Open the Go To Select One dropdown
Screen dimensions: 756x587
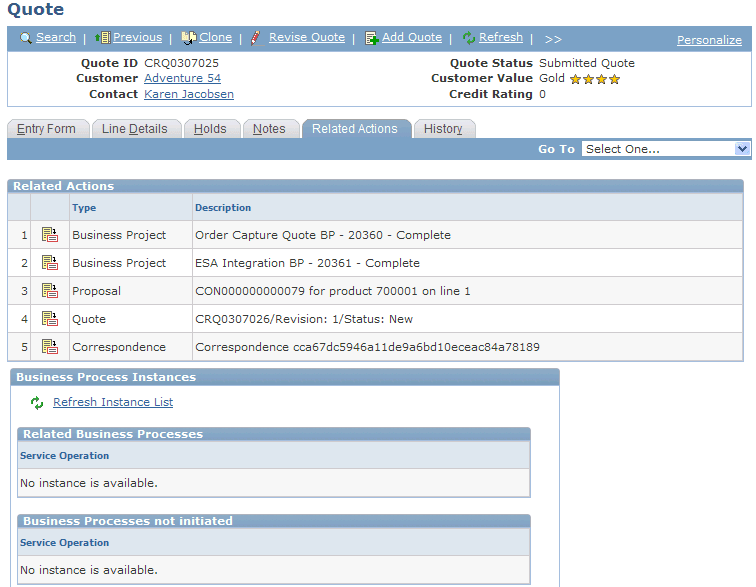pyautogui.click(x=666, y=149)
